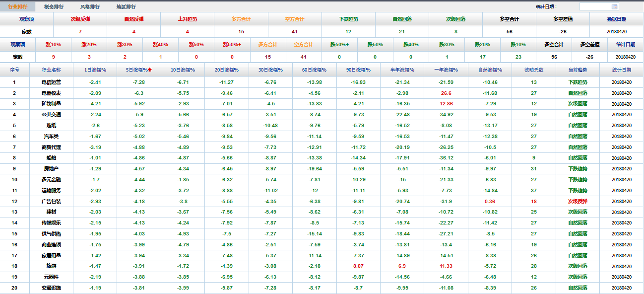
Task: Select the 运输服务 industry name
Action: tap(51, 191)
